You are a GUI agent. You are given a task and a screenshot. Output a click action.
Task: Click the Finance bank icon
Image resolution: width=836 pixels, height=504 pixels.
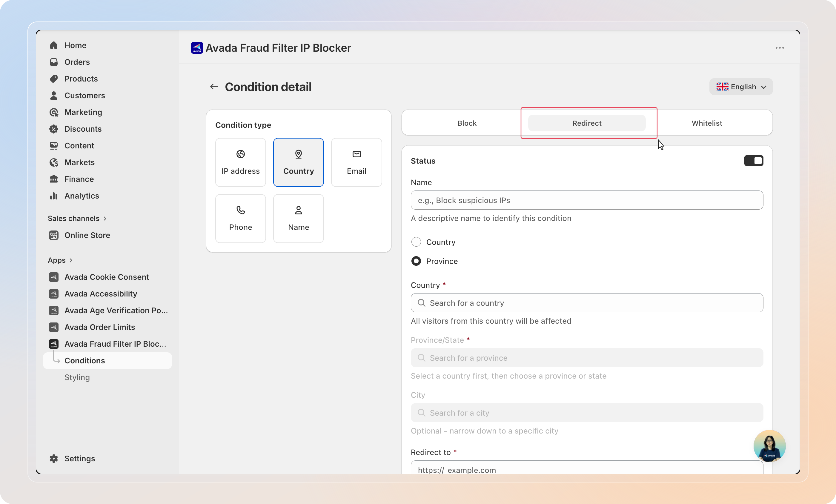54,179
